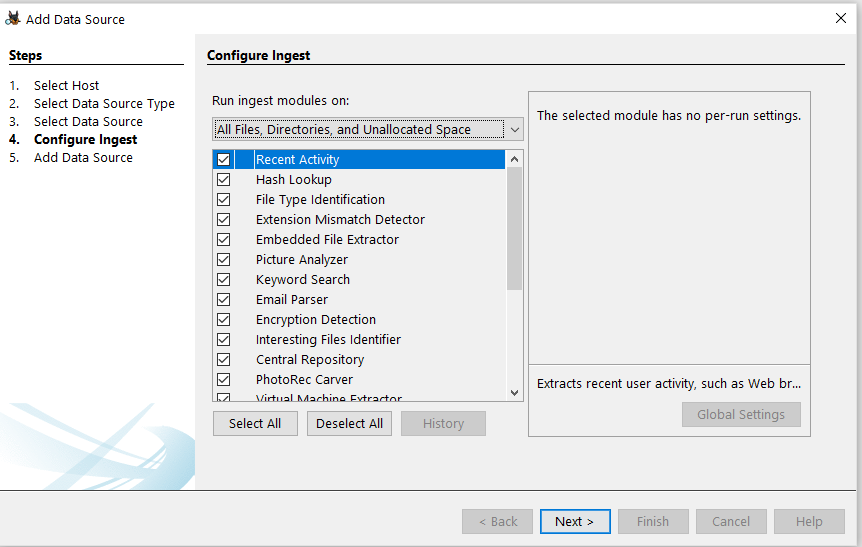Open the 'Run ingest modules on' dropdown
The width and height of the screenshot is (862, 547).
(514, 129)
